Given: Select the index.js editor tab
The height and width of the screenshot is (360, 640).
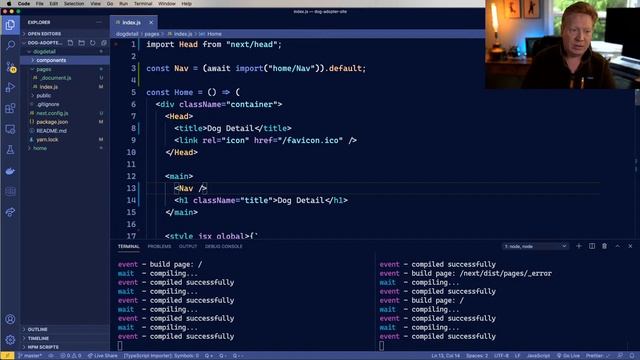Looking at the screenshot, I should 131,22.
